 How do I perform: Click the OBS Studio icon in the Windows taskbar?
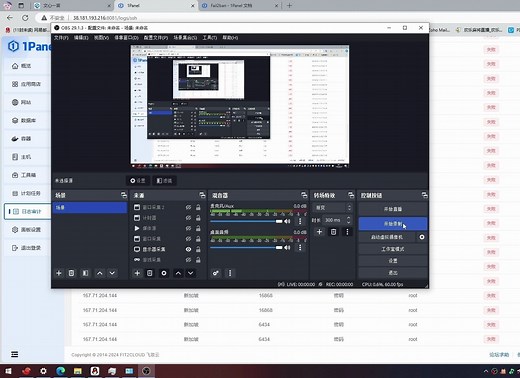pyautogui.click(x=146, y=371)
